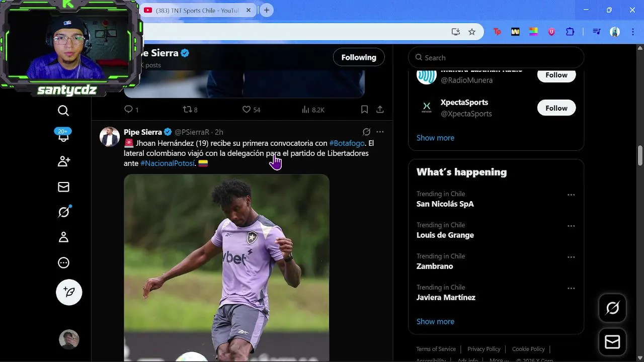Open the purple U extension icon

551,32
